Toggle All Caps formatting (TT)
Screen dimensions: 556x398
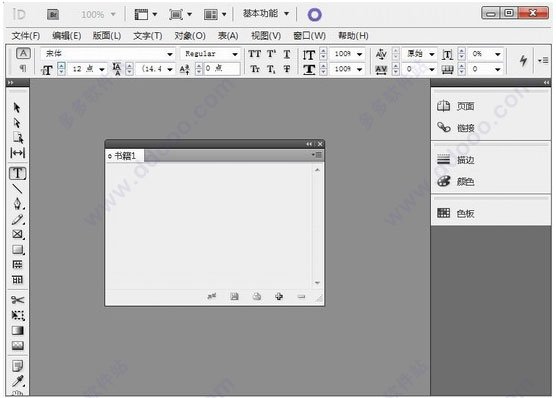255,54
